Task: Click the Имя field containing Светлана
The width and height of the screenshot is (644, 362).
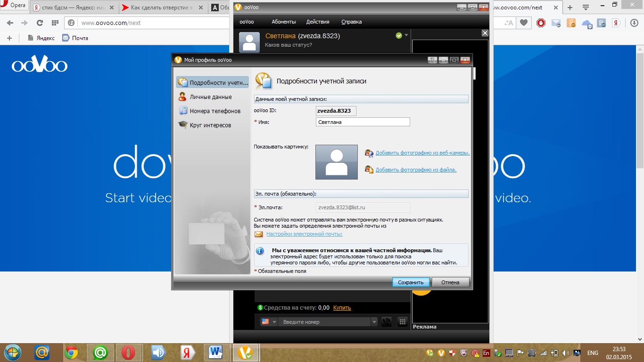Action: pos(363,122)
